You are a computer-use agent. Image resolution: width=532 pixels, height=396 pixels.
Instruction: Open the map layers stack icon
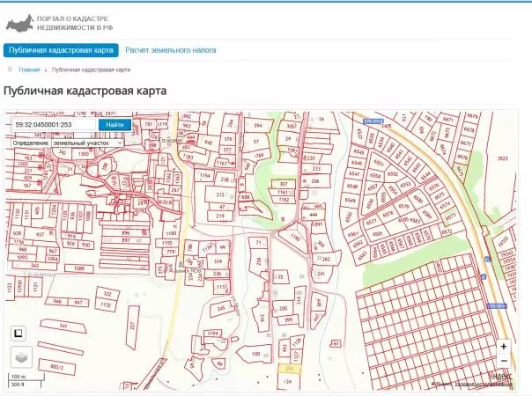click(21, 357)
